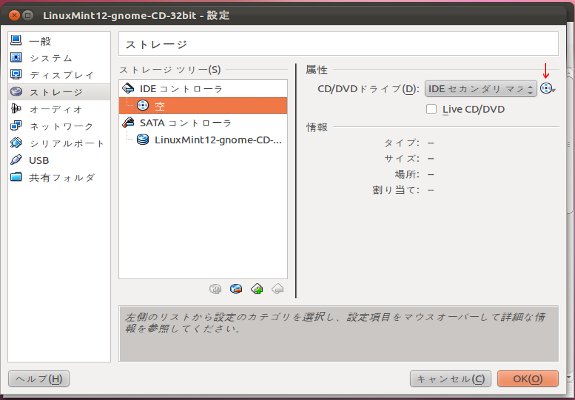This screenshot has width=575, height=400.
Task: Click the キャンセル(C) button
Action: (451, 379)
